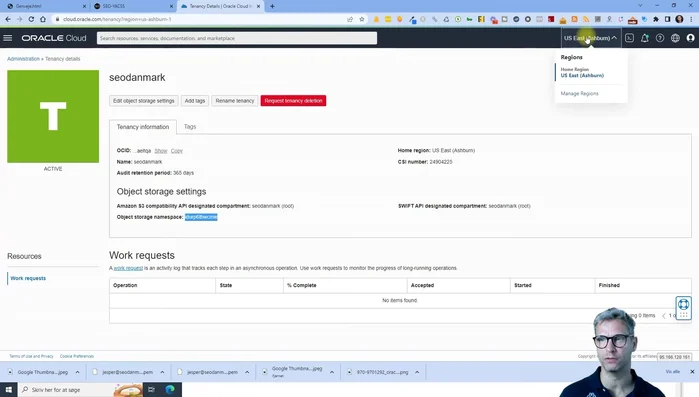Open Windows Task View
The height and width of the screenshot is (397, 699).
click(x=152, y=389)
